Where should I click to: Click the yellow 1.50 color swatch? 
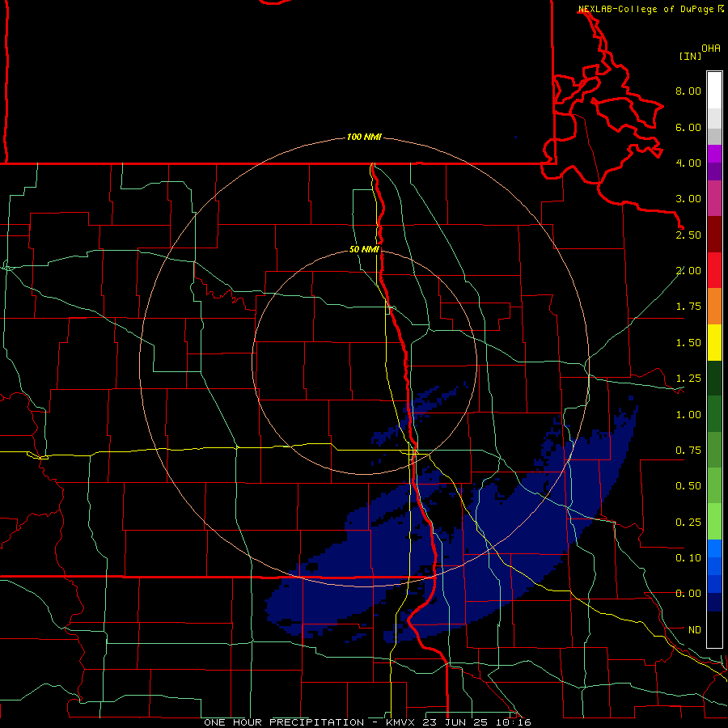pos(714,343)
